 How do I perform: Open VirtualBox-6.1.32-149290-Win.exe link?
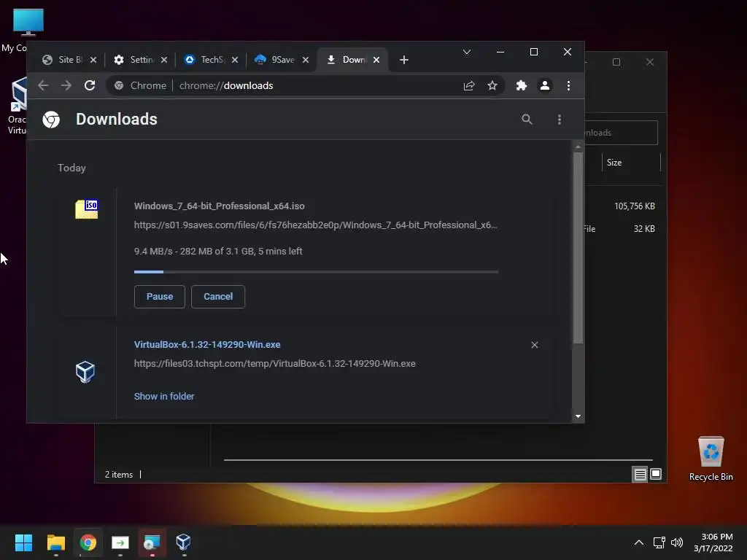click(207, 345)
